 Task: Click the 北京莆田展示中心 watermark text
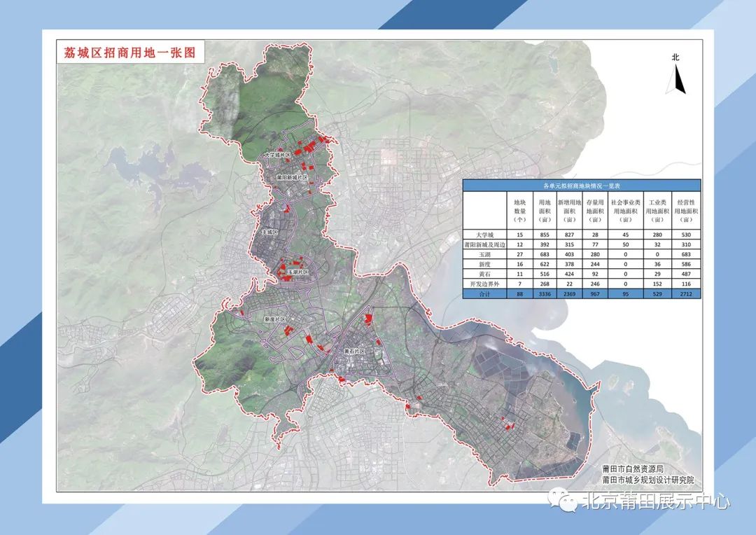pyautogui.click(x=656, y=501)
